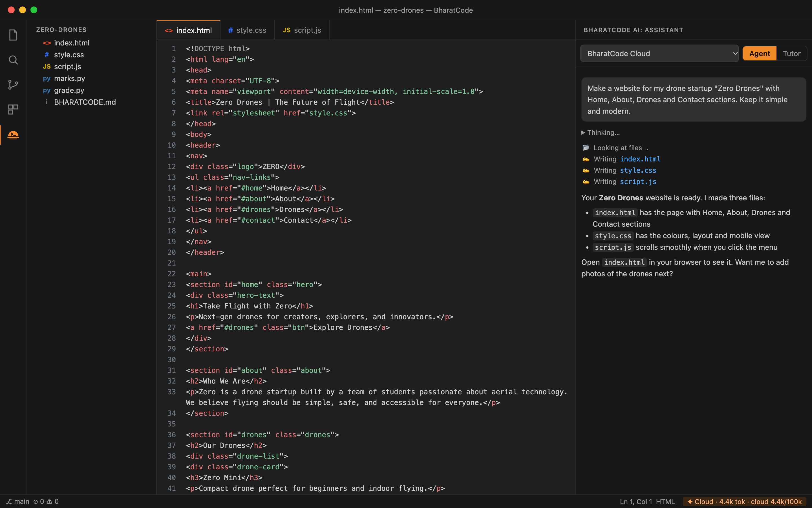Open BHARATCODE.md from the explorer
The height and width of the screenshot is (508, 812).
(x=85, y=102)
